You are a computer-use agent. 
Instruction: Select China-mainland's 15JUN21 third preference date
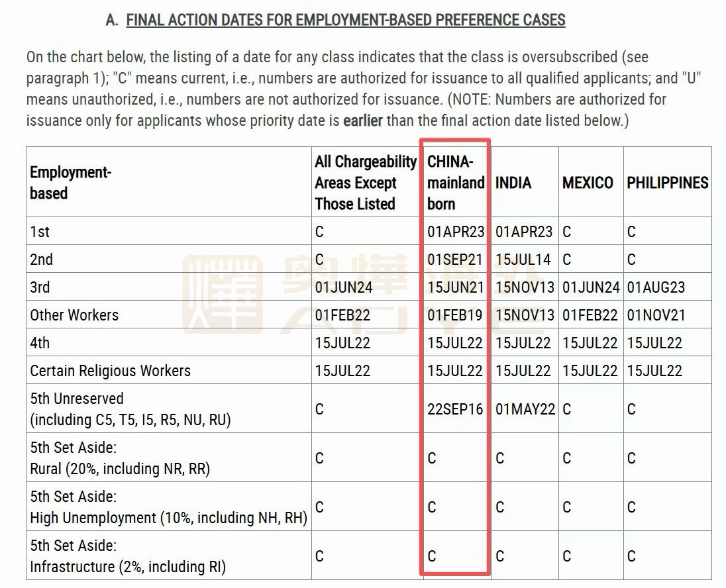pos(455,287)
